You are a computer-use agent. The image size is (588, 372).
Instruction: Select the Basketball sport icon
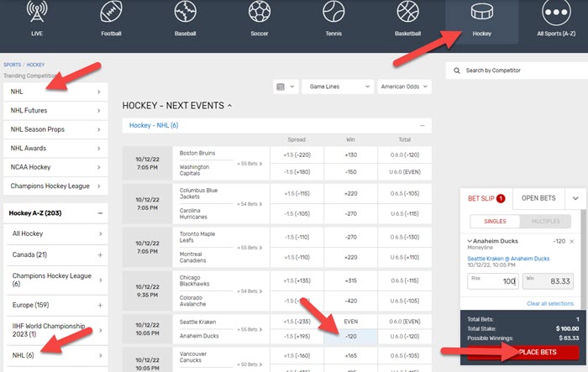407,13
